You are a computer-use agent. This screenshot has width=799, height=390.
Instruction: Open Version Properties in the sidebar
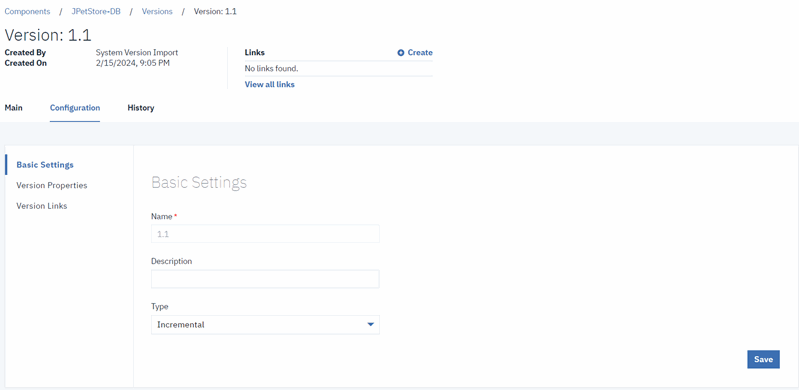52,186
